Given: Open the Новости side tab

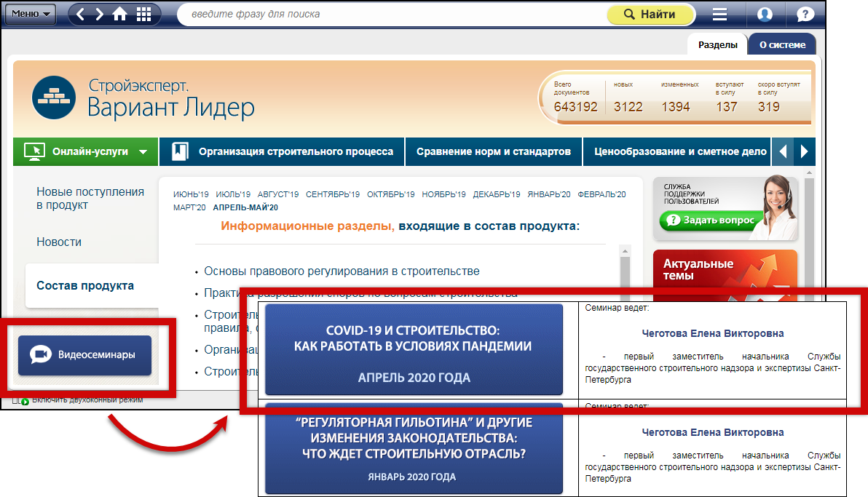Looking at the screenshot, I should tap(59, 242).
